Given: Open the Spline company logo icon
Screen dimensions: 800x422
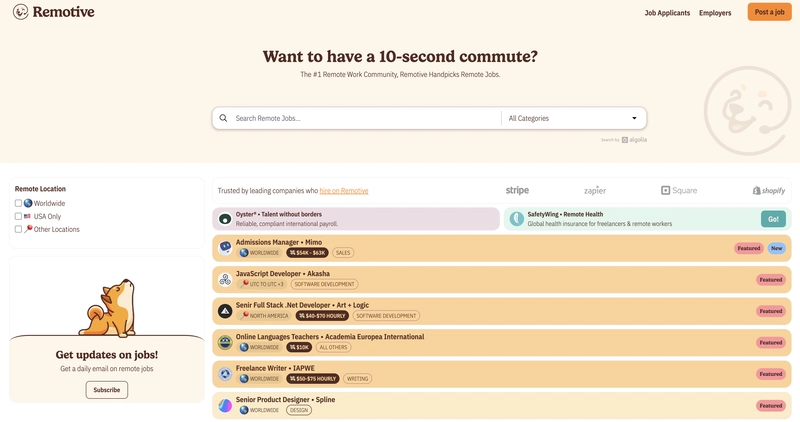Looking at the screenshot, I should [x=225, y=406].
